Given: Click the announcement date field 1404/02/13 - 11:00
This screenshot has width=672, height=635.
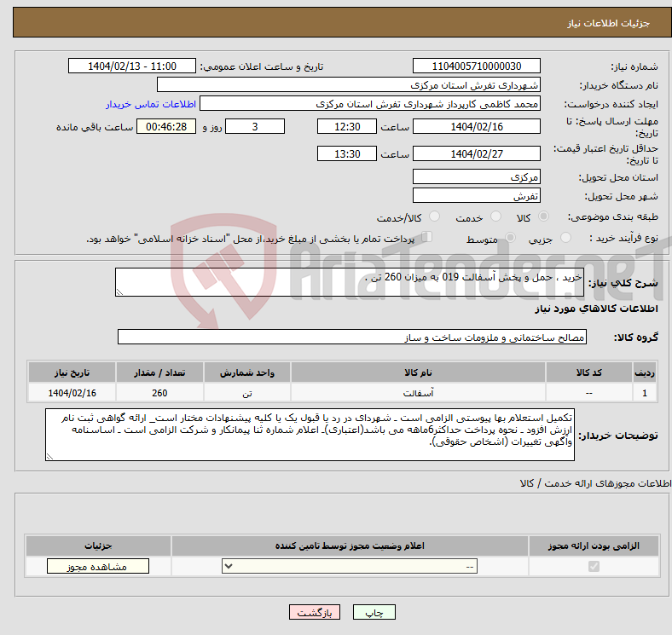Looking at the screenshot, I should coord(132,66).
